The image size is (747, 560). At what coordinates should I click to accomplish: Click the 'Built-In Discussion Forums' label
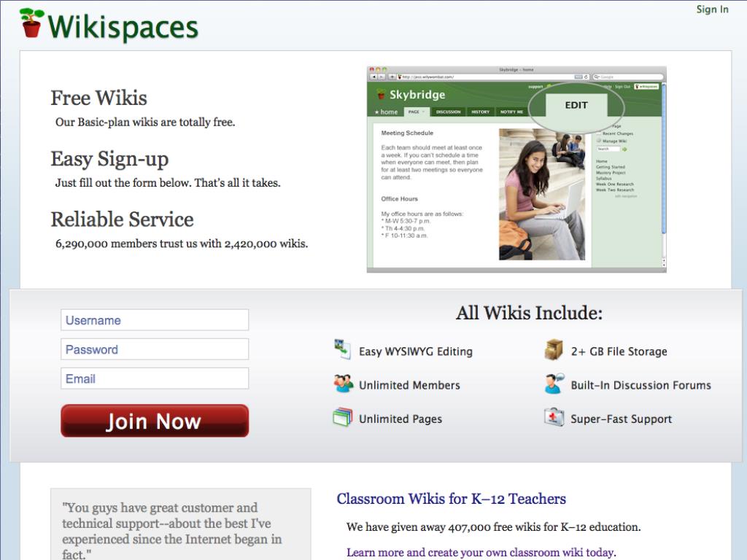click(640, 385)
